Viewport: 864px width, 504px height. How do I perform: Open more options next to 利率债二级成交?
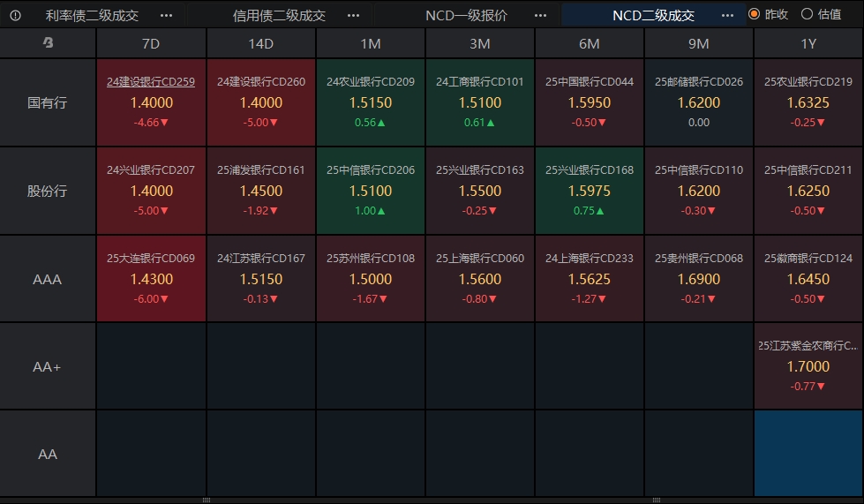[x=167, y=15]
